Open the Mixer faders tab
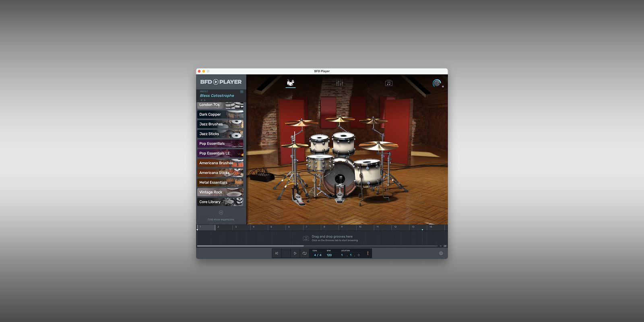644x322 pixels. tap(340, 83)
